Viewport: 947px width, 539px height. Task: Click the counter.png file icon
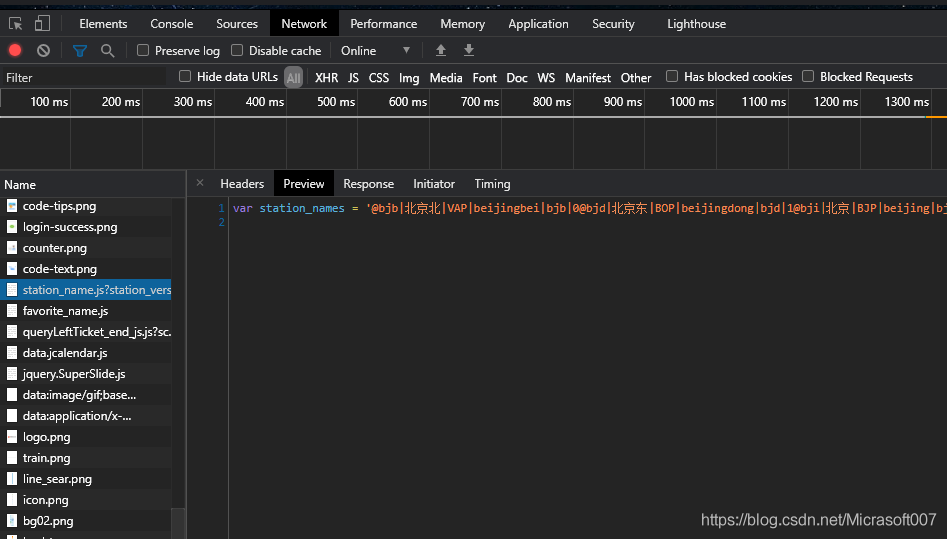[12, 248]
